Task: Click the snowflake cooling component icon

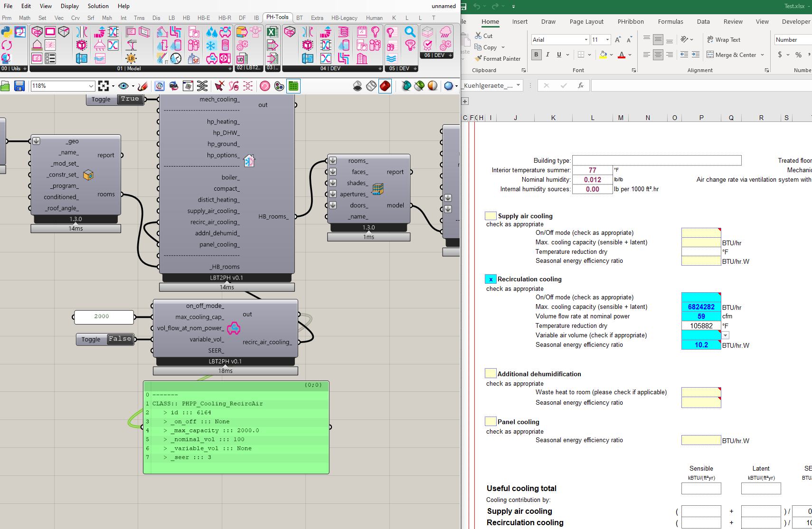Action: click(x=211, y=46)
